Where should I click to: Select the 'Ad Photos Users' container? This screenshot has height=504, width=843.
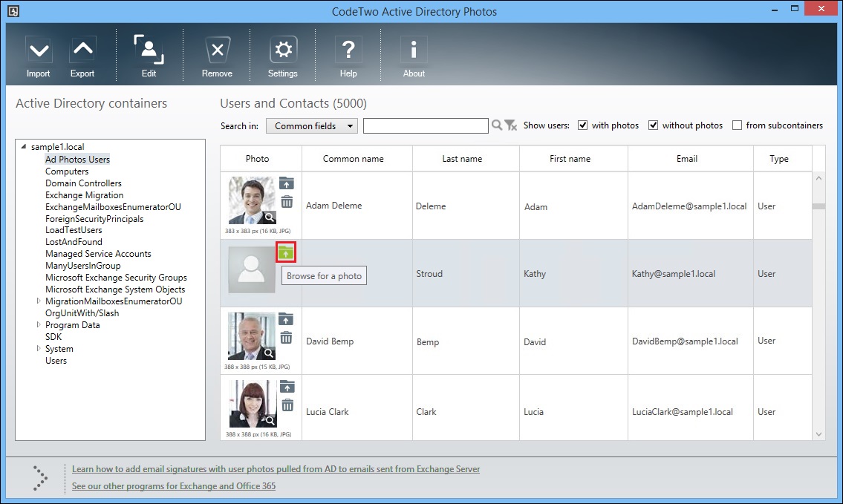77,159
